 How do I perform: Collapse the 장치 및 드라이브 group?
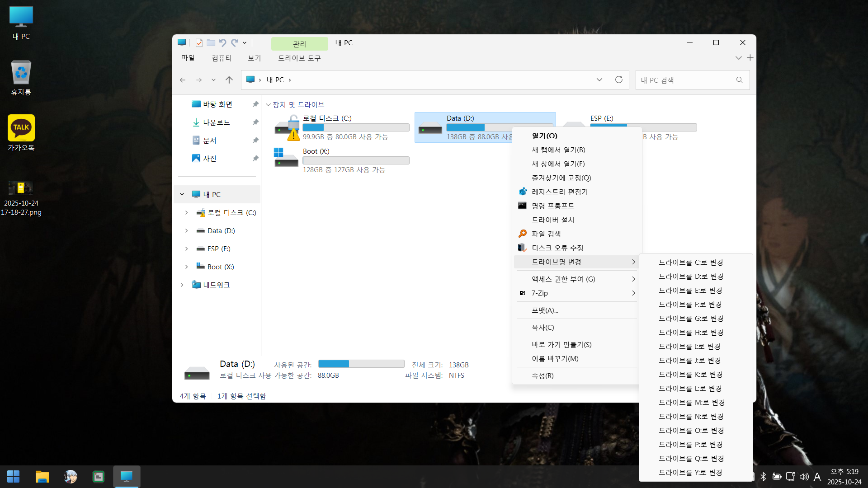[268, 105]
